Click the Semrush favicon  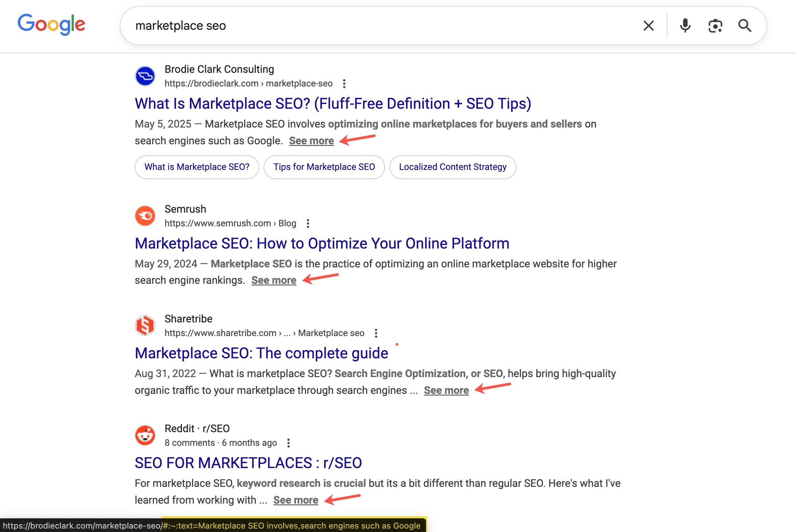tap(145, 216)
